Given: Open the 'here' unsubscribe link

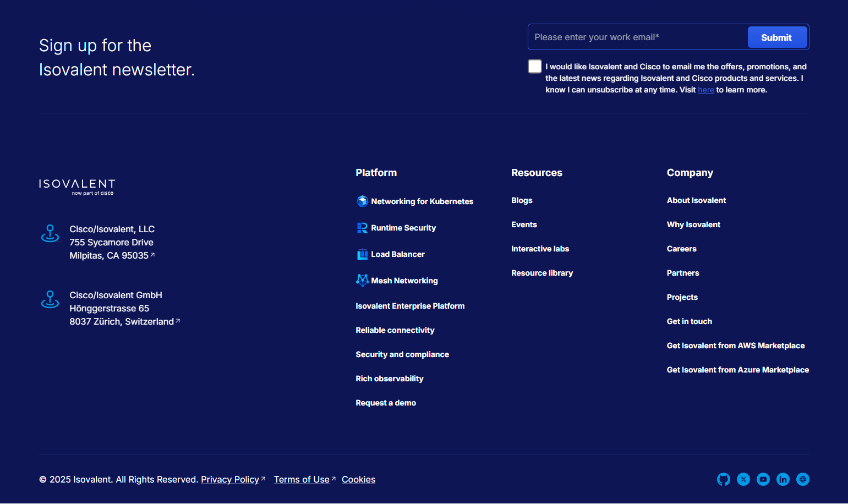Looking at the screenshot, I should click(706, 89).
